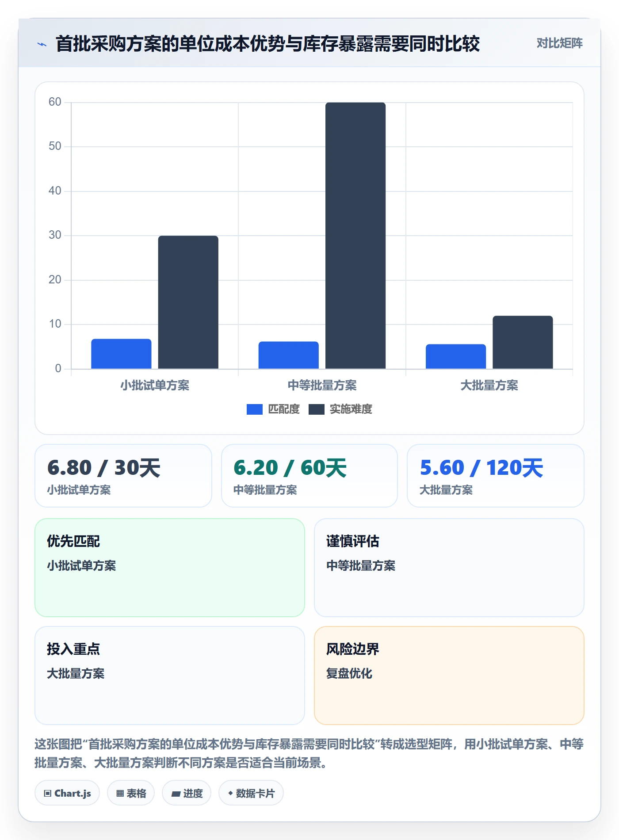Click the diamond icon in 数据卡片 chip

(230, 794)
